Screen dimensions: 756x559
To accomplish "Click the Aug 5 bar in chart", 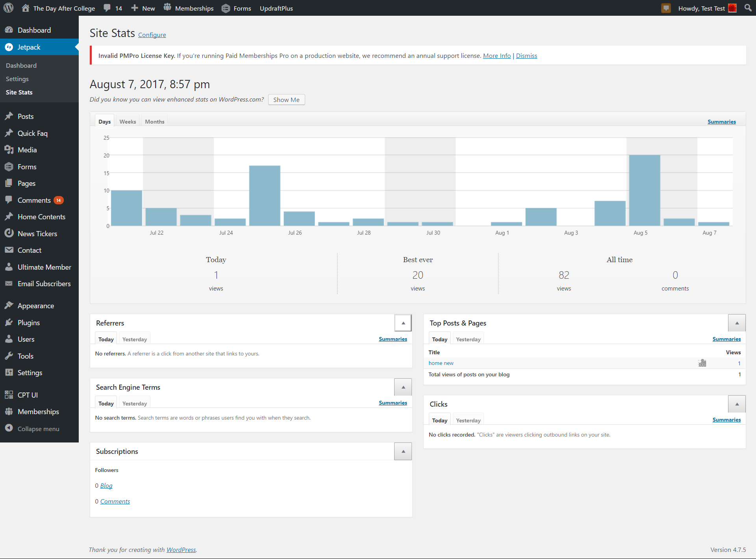I will click(644, 191).
